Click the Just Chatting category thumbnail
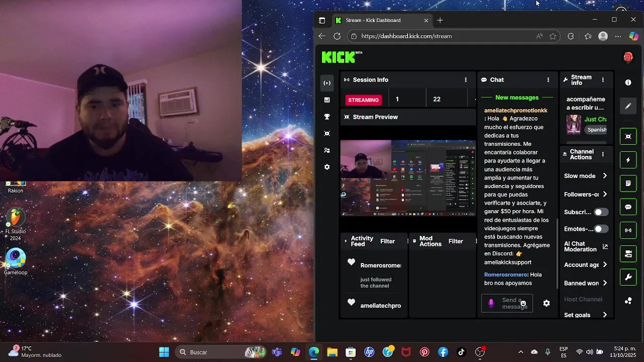This screenshot has width=644, height=362. [574, 124]
